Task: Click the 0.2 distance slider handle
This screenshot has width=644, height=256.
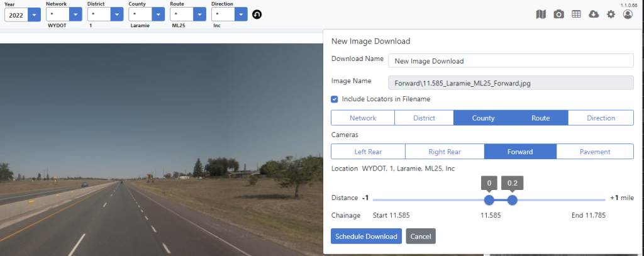Action: click(512, 200)
